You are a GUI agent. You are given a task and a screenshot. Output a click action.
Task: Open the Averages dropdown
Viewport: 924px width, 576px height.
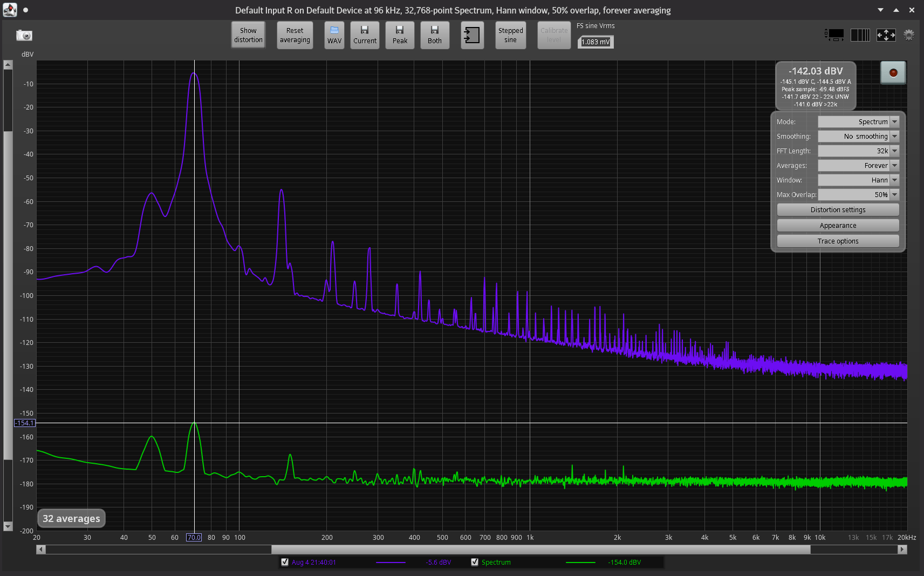858,166
